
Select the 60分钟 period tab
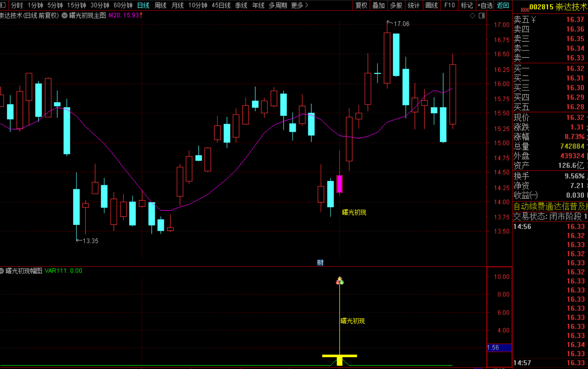[123, 5]
